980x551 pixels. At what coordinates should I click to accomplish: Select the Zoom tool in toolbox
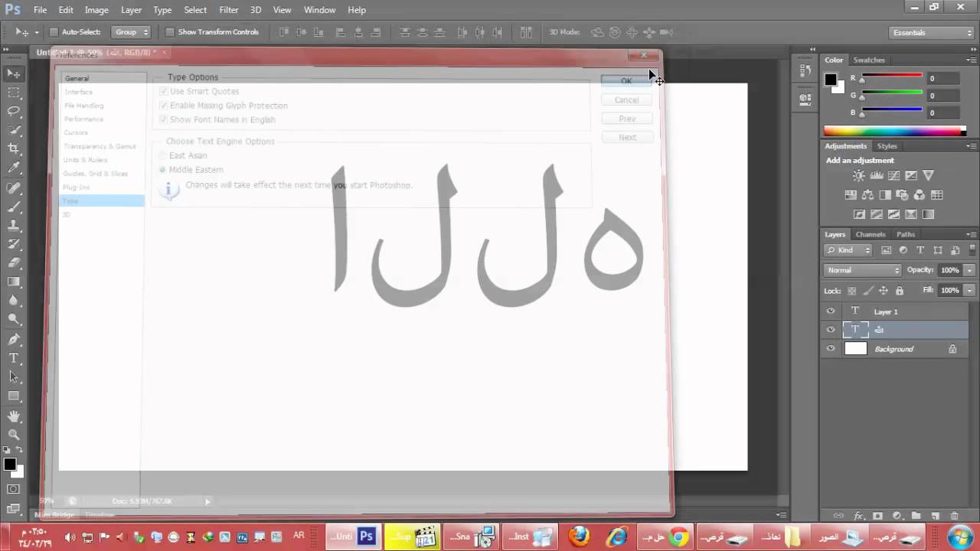[x=14, y=435]
